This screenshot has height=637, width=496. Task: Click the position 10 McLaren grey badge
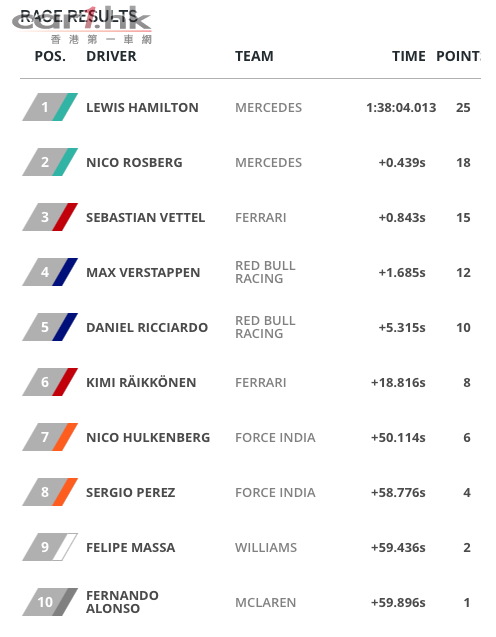click(x=50, y=602)
